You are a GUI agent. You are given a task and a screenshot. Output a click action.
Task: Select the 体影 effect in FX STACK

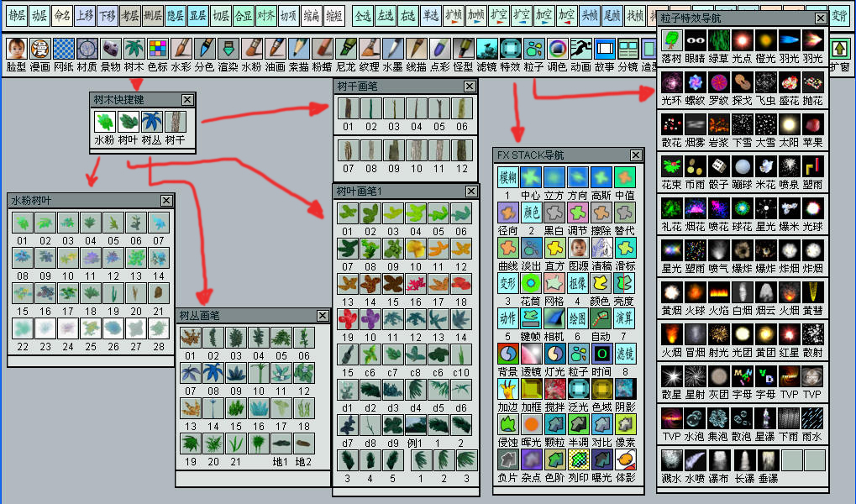pyautogui.click(x=624, y=459)
